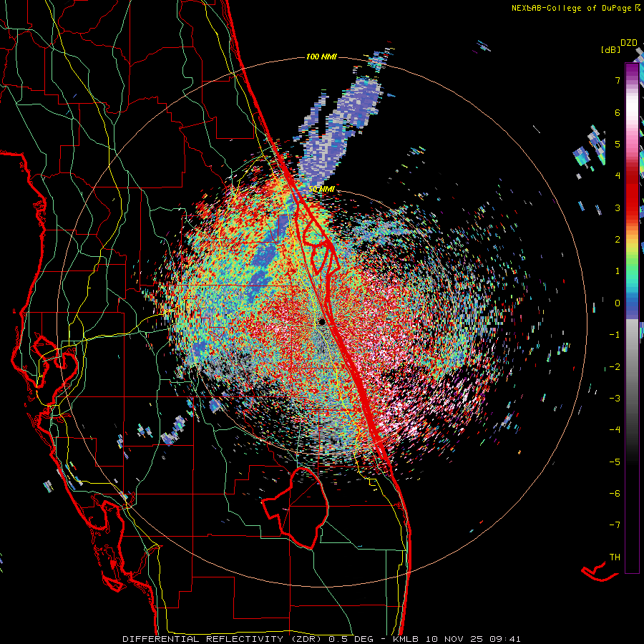Click the -1 tick label on color scale
The image size is (644, 644).
click(x=615, y=334)
